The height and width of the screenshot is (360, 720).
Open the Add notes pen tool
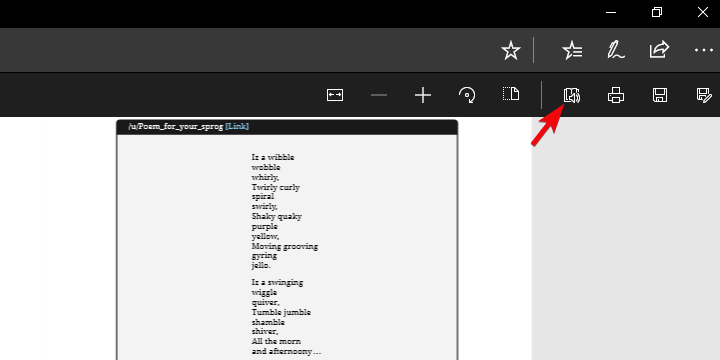(615, 50)
